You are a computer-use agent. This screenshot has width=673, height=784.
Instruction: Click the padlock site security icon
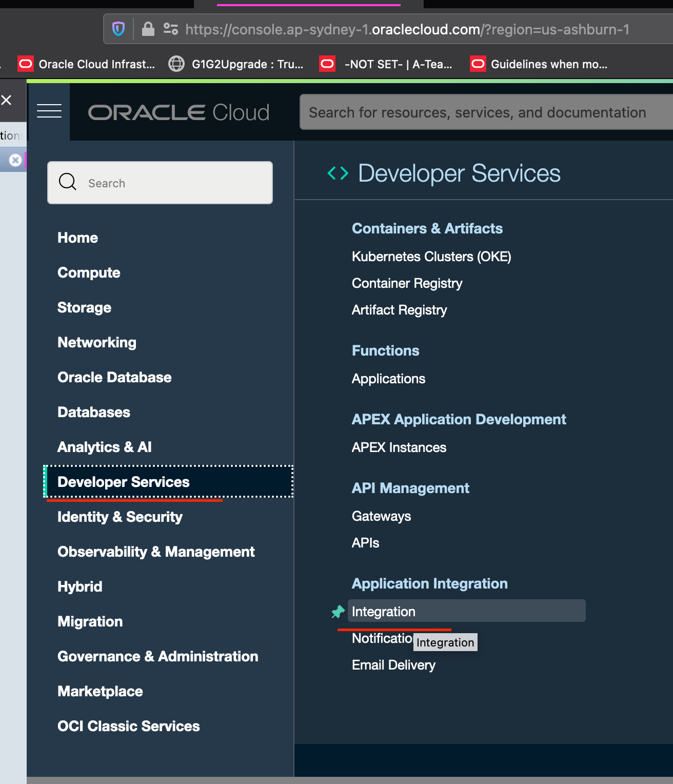coord(148,29)
